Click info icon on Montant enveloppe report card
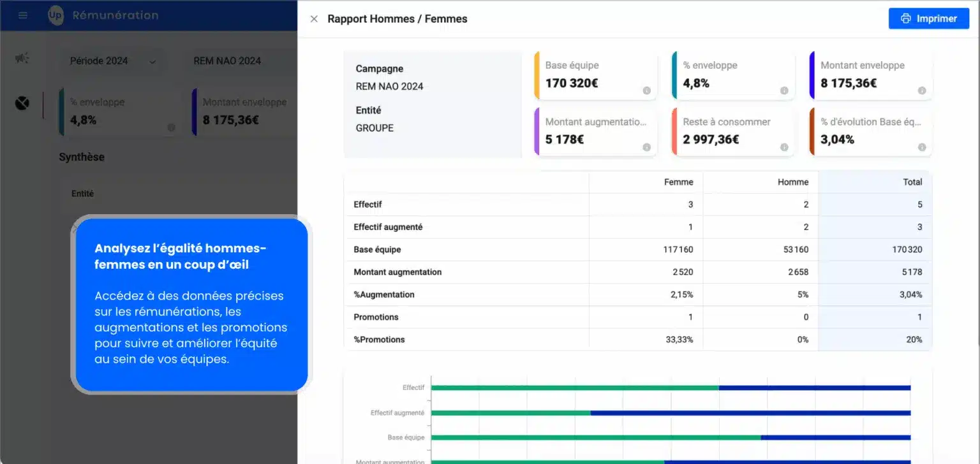The height and width of the screenshot is (464, 980). 922,91
